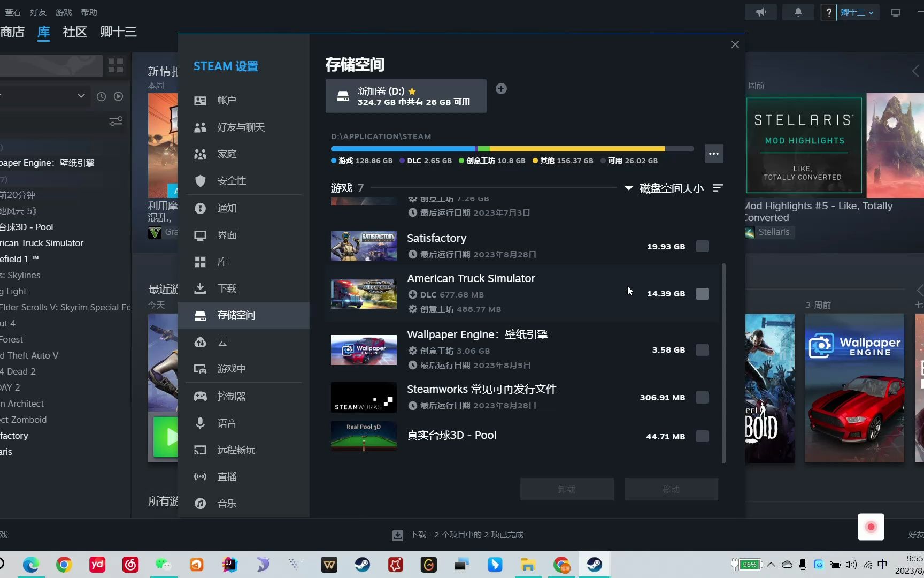Image resolution: width=924 pixels, height=578 pixels.
Task: Click the 库 grid icon in settings sidebar
Action: pos(200,262)
